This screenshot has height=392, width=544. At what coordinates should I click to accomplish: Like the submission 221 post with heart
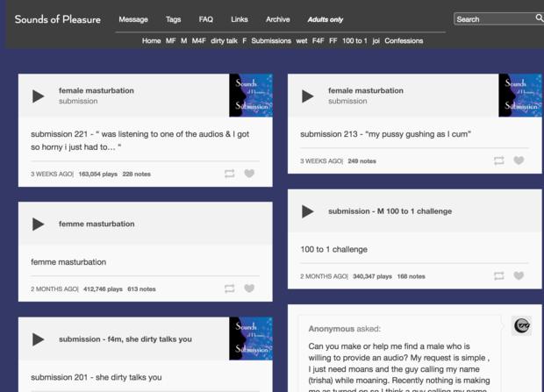click(x=249, y=174)
